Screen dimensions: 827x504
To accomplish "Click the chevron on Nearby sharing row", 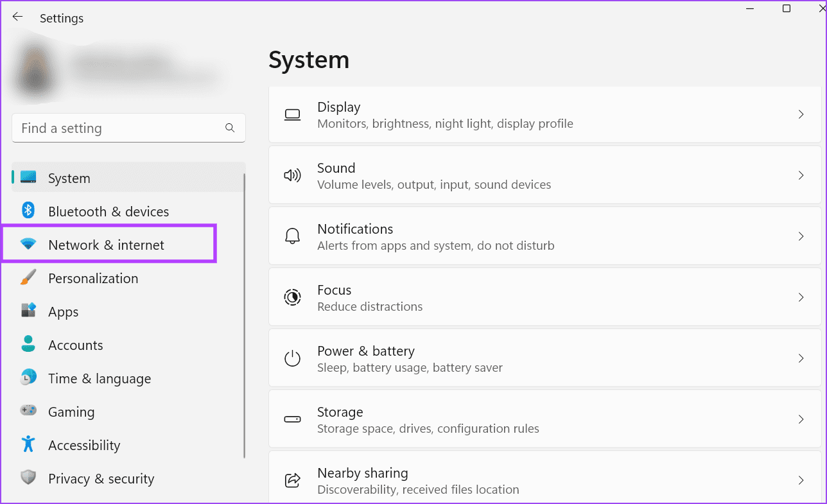I will tap(801, 480).
